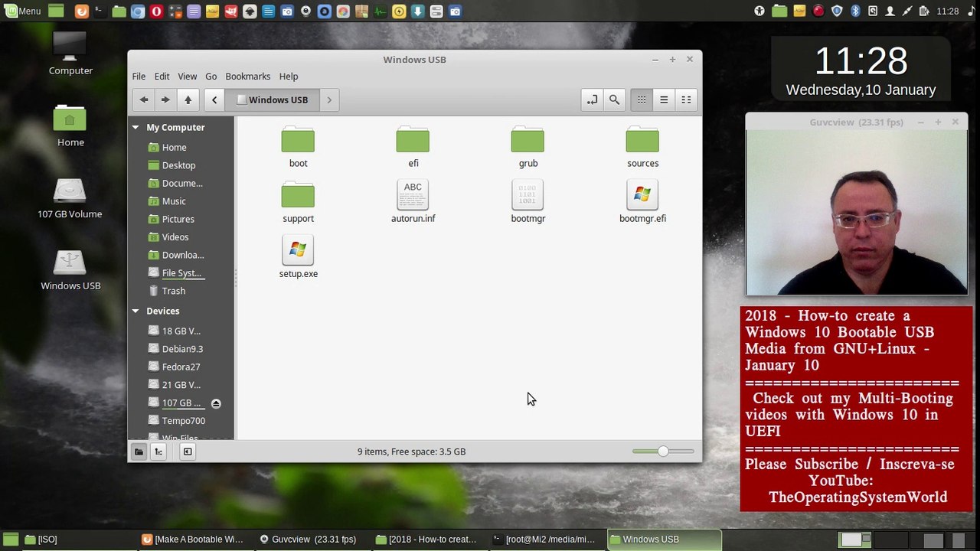This screenshot has height=551, width=980.
Task: Click the sidebar vertical scrollbar
Action: (x=235, y=279)
